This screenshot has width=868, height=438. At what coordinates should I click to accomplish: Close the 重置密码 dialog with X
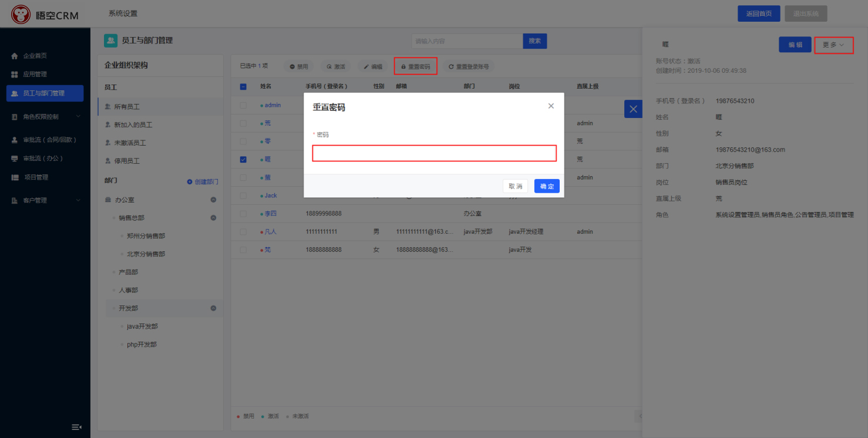[551, 106]
